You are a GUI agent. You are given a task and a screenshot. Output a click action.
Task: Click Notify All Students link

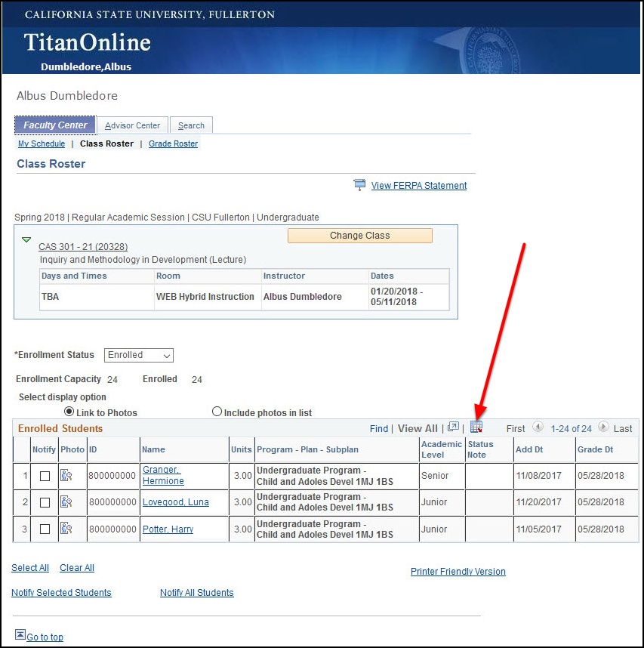196,593
